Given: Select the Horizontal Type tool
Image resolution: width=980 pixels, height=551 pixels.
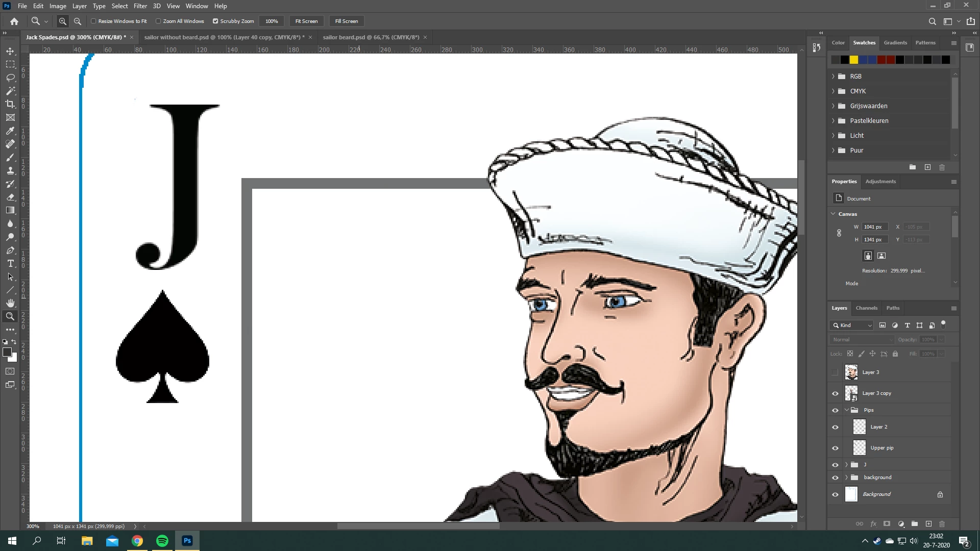Looking at the screenshot, I should (x=10, y=263).
